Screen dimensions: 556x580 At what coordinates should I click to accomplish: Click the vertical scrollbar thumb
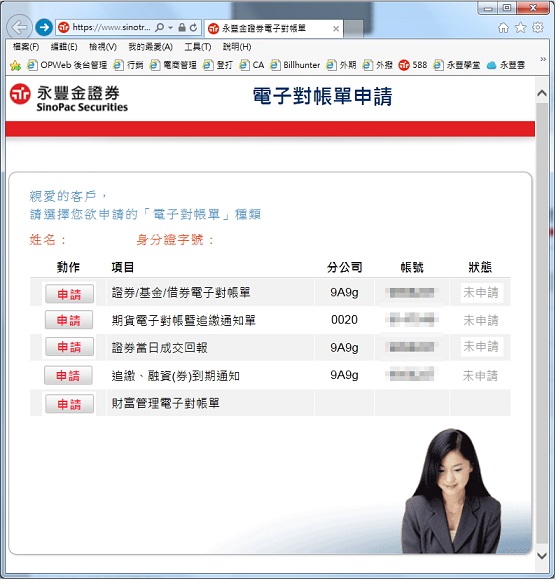pyautogui.click(x=542, y=322)
